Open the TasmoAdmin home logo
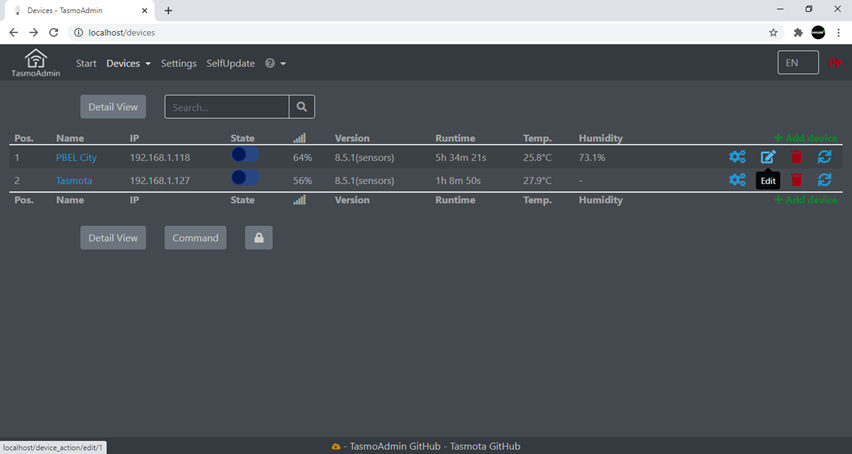Viewport: 852px width, 454px height. tap(36, 62)
